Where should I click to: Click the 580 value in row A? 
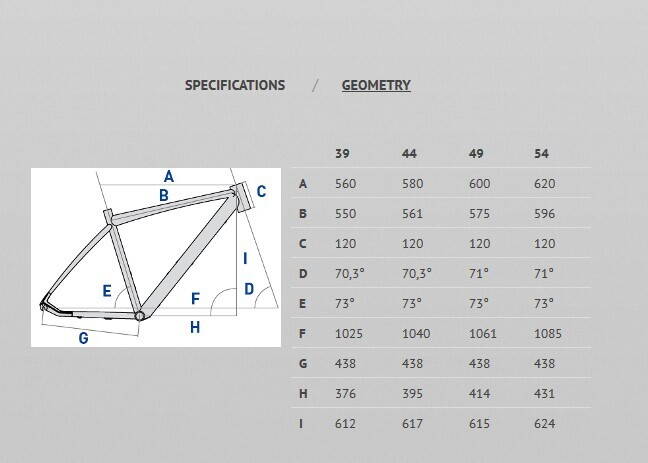point(411,184)
